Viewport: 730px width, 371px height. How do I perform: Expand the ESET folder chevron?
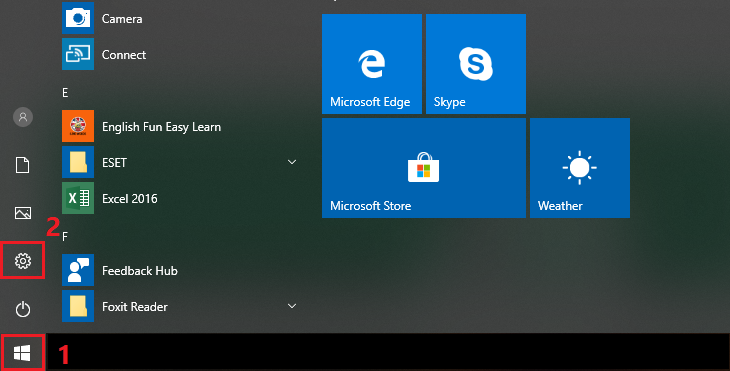[x=292, y=162]
